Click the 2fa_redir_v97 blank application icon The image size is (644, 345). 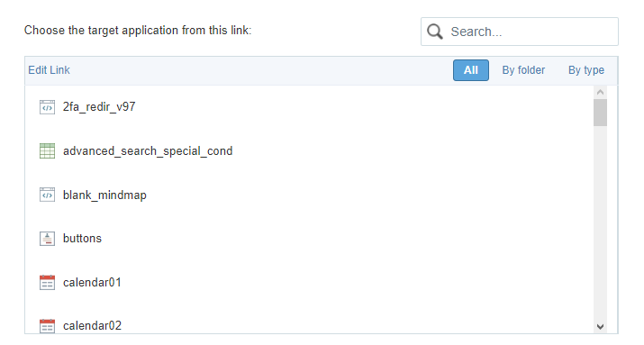coord(47,107)
